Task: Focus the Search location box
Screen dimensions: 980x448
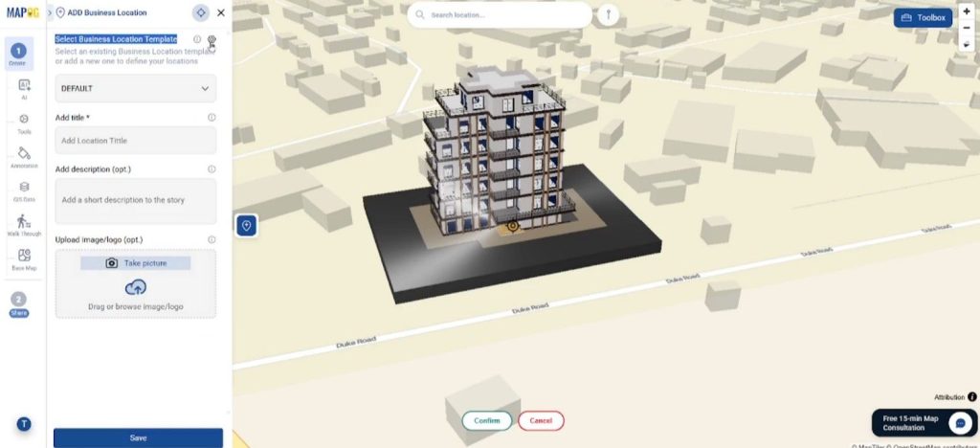Action: point(500,14)
